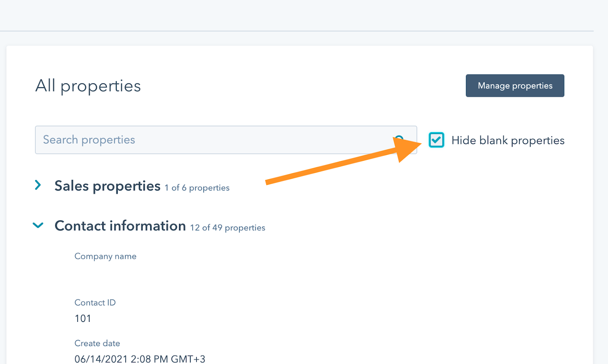Select the Company name property label
Screen dimensions: 608x364
105,257
